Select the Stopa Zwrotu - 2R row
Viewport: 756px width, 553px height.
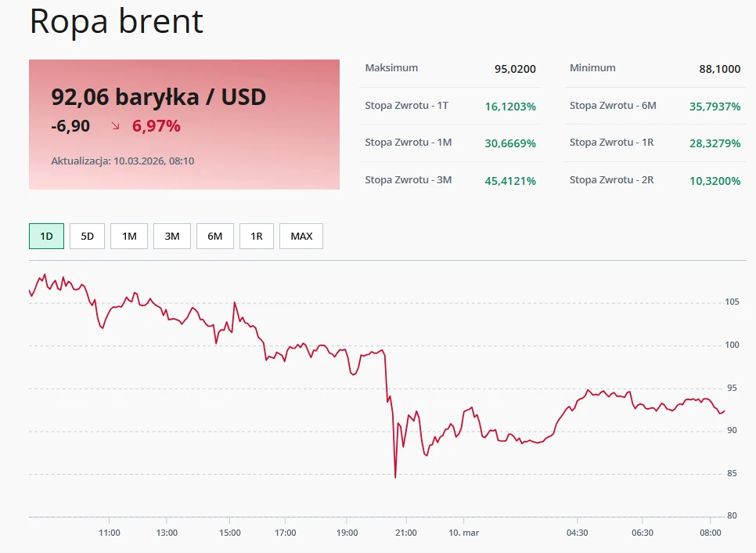coord(654,179)
